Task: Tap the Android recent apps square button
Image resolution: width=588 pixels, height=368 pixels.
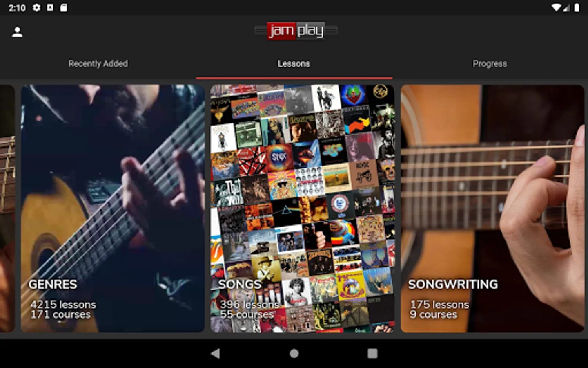Action: (372, 353)
